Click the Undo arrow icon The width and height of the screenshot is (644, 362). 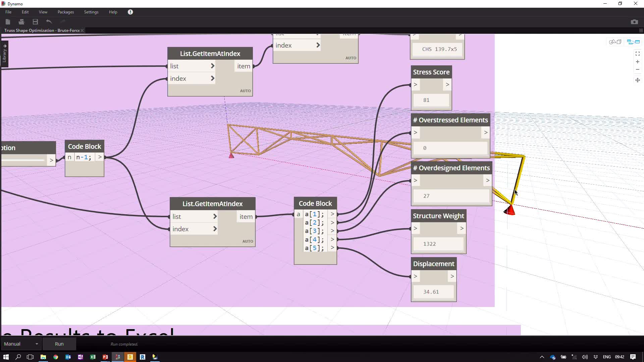click(x=49, y=22)
